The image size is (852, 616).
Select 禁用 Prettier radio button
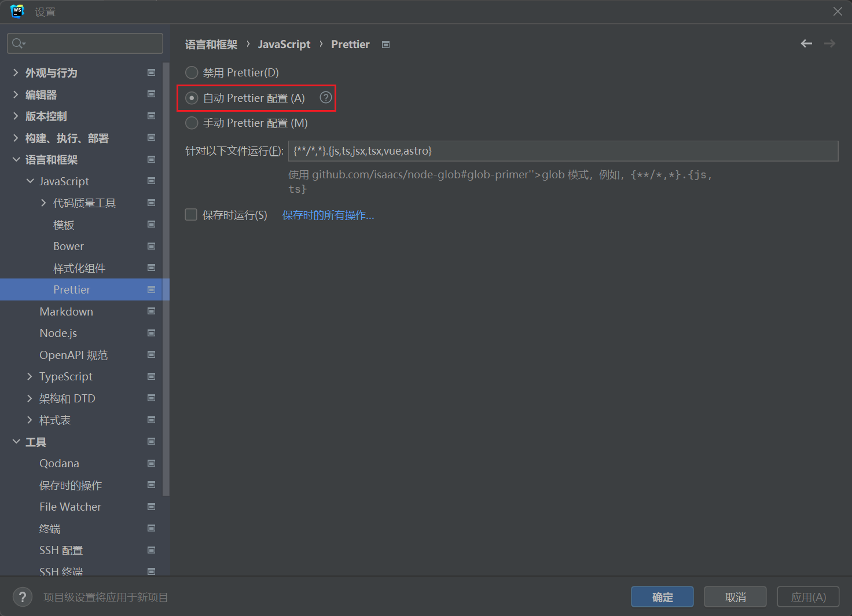(x=192, y=72)
